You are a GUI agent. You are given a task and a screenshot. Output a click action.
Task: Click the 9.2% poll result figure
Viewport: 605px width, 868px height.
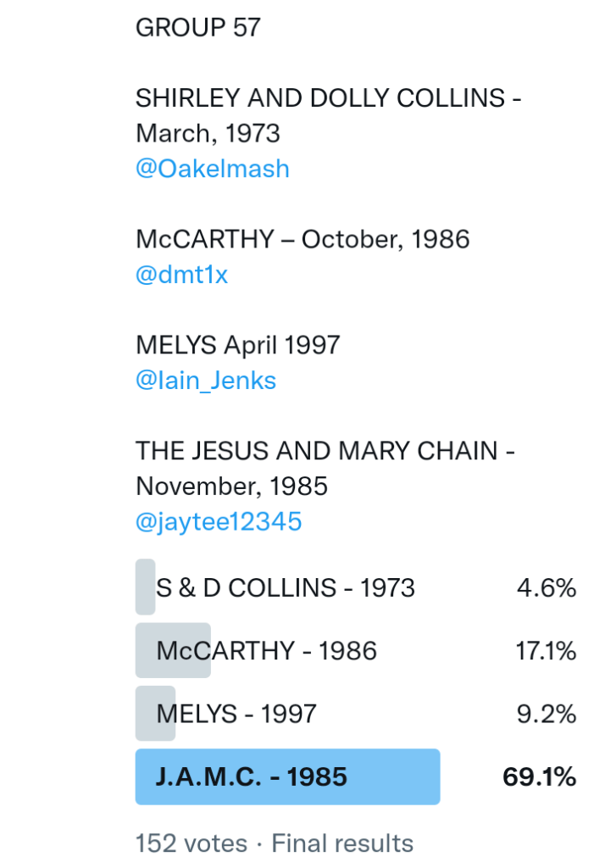pyautogui.click(x=547, y=714)
